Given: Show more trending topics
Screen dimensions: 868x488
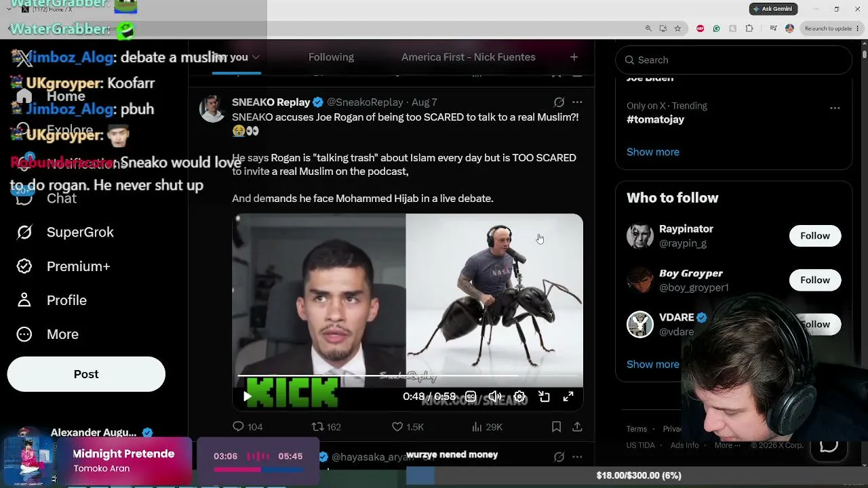Looking at the screenshot, I should [x=652, y=152].
